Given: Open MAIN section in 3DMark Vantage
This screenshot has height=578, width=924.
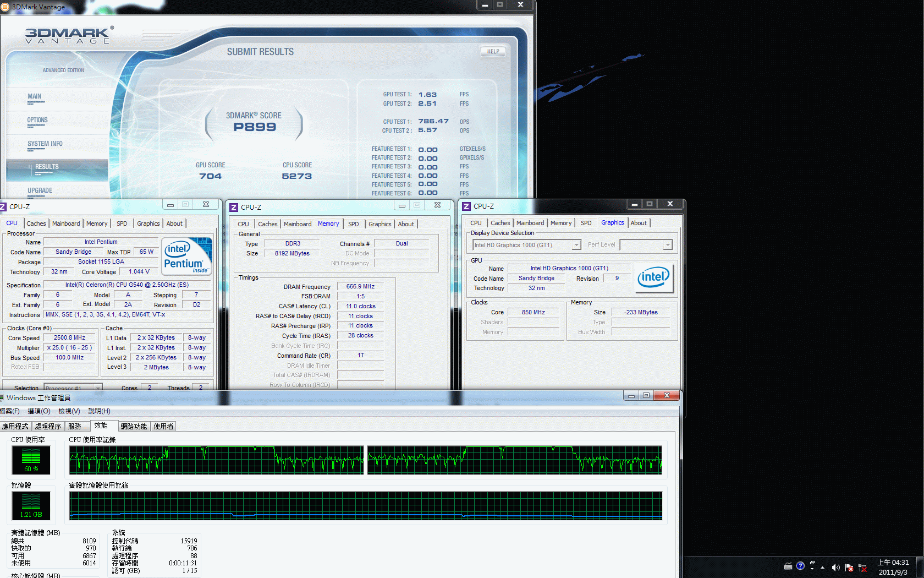Looking at the screenshot, I should [x=34, y=96].
